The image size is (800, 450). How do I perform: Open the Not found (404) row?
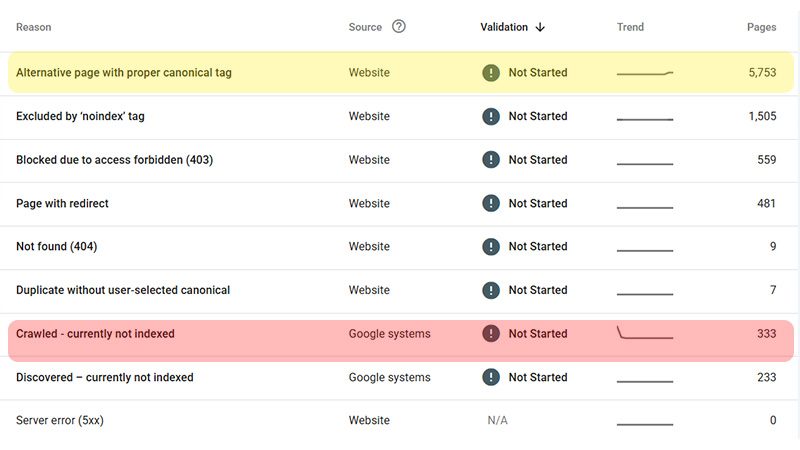[400, 246]
